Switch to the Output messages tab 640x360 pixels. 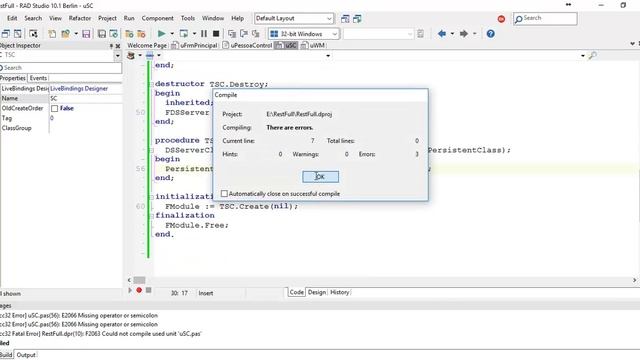click(26, 355)
